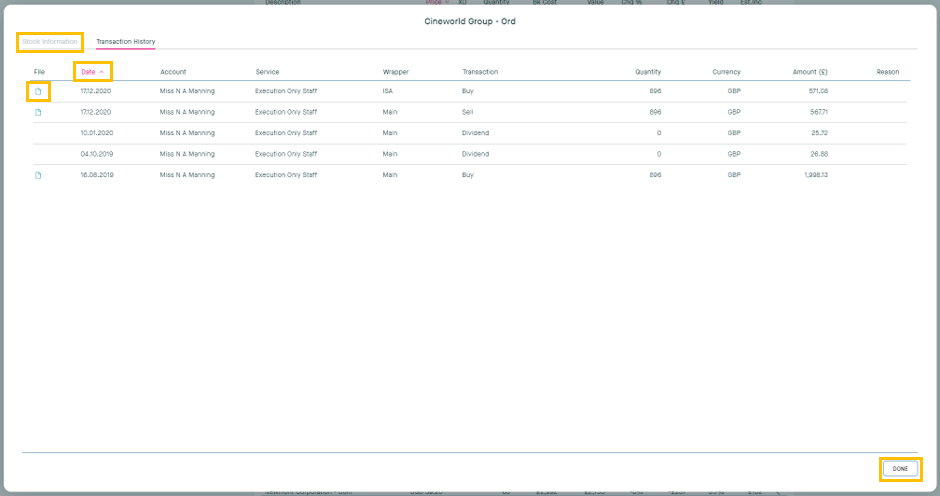The image size is (940, 496).
Task: Click the Quantity column header
Action: coord(648,72)
